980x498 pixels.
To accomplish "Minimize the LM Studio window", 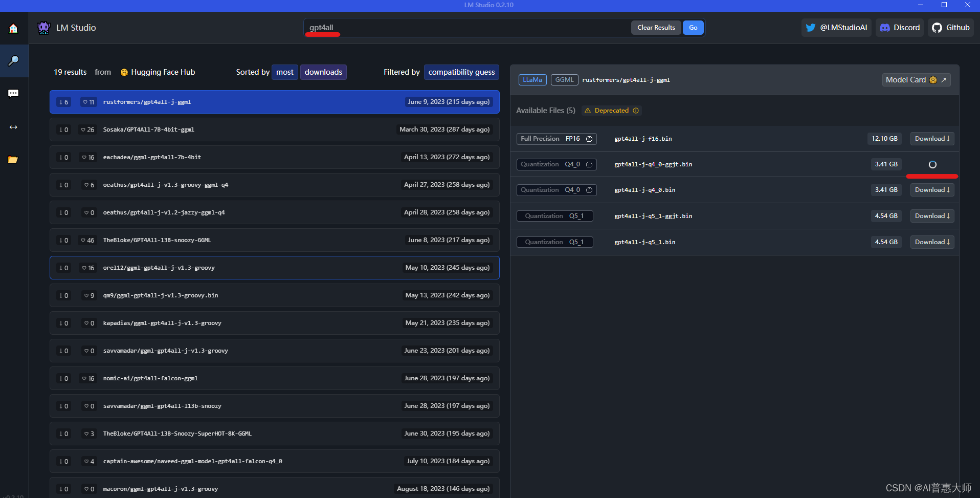I will pyautogui.click(x=921, y=5).
